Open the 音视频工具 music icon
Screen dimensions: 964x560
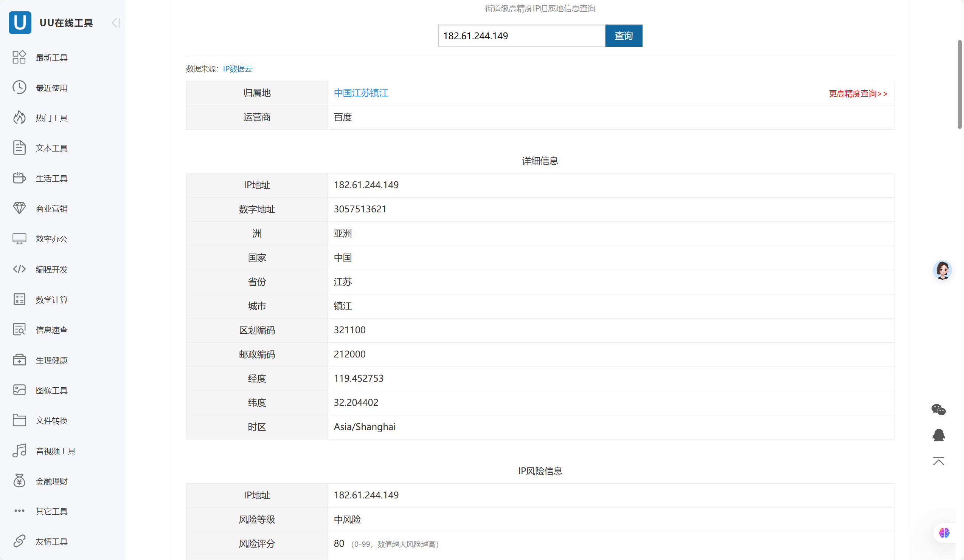(20, 450)
